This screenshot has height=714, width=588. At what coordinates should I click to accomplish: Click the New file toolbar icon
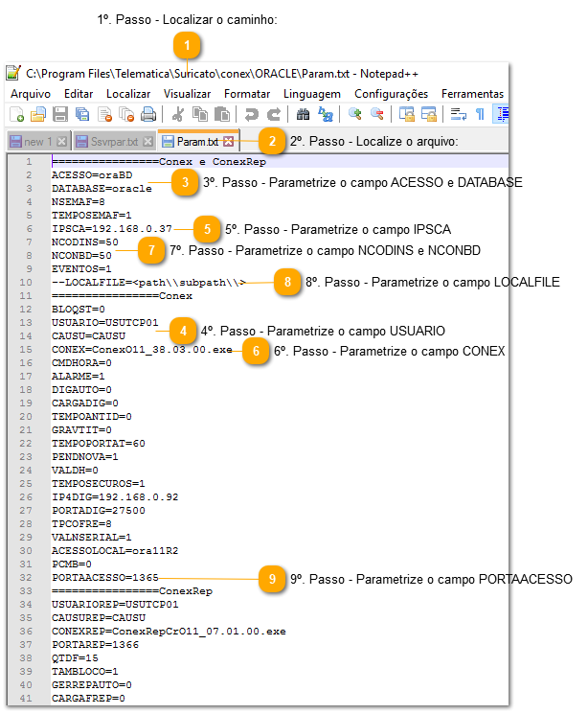pyautogui.click(x=15, y=115)
